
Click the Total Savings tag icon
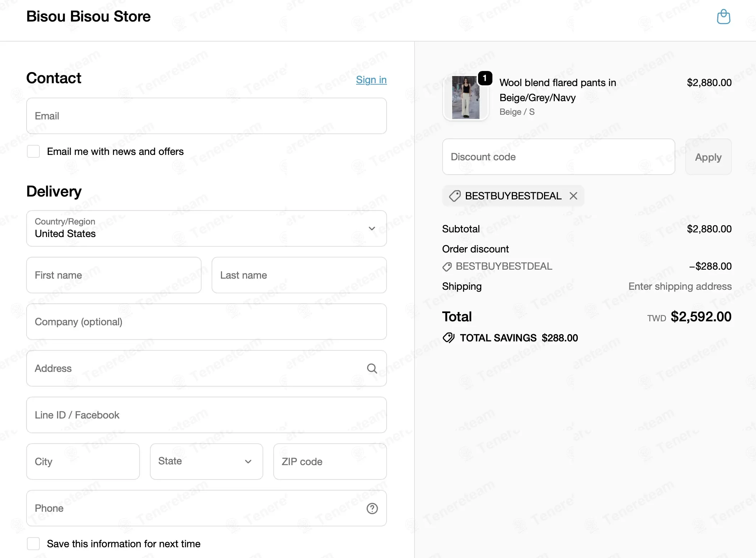tap(449, 338)
